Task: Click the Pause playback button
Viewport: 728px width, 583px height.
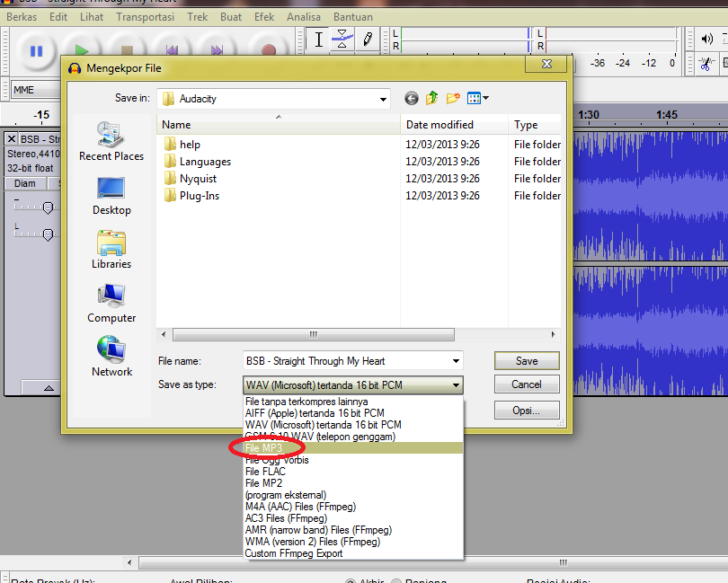Action: coord(36,50)
